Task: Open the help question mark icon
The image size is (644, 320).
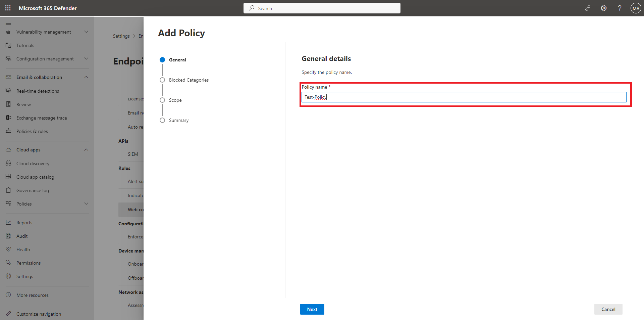Action: pos(620,8)
